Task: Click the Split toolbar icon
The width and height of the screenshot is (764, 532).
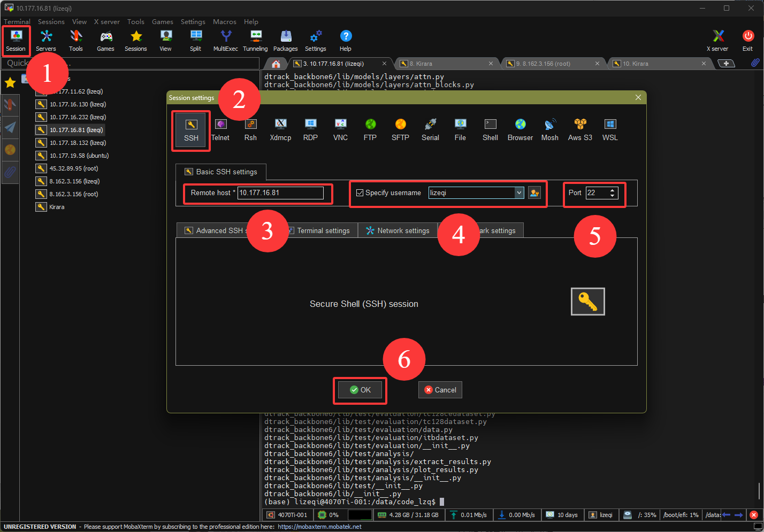Action: coord(196,41)
